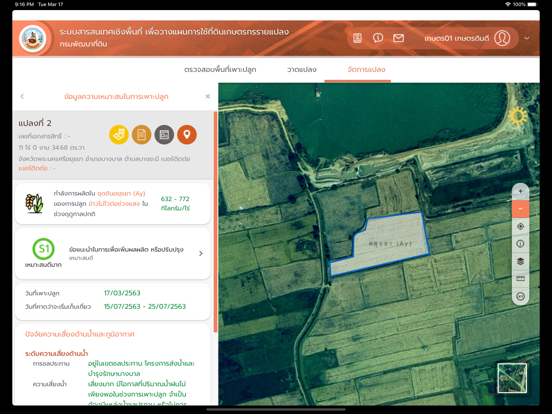The height and width of the screenshot is (414, 552).
Task: Click the yellow plot map icon button
Action: pyautogui.click(x=119, y=134)
